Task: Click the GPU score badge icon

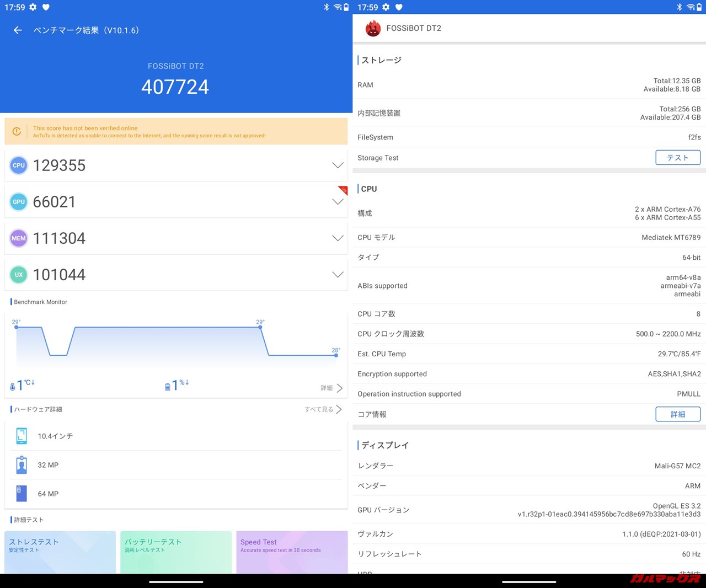Action: pos(19,202)
